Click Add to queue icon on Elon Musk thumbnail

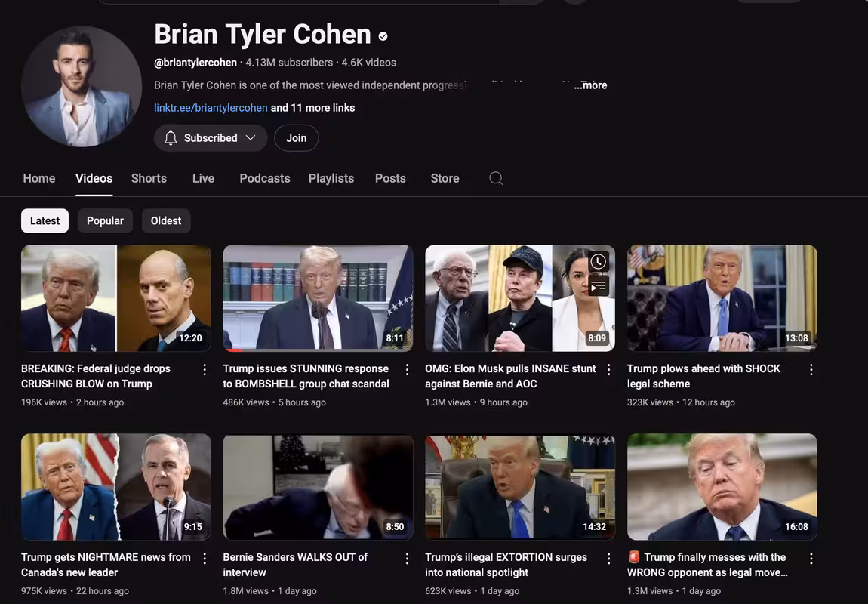coord(599,286)
